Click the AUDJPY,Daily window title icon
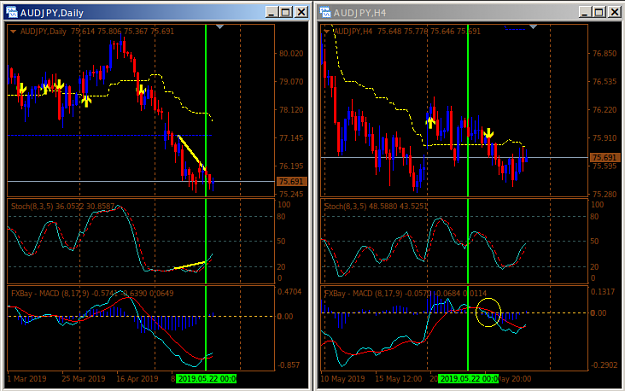Screen dimensions: 625x391 12,12
